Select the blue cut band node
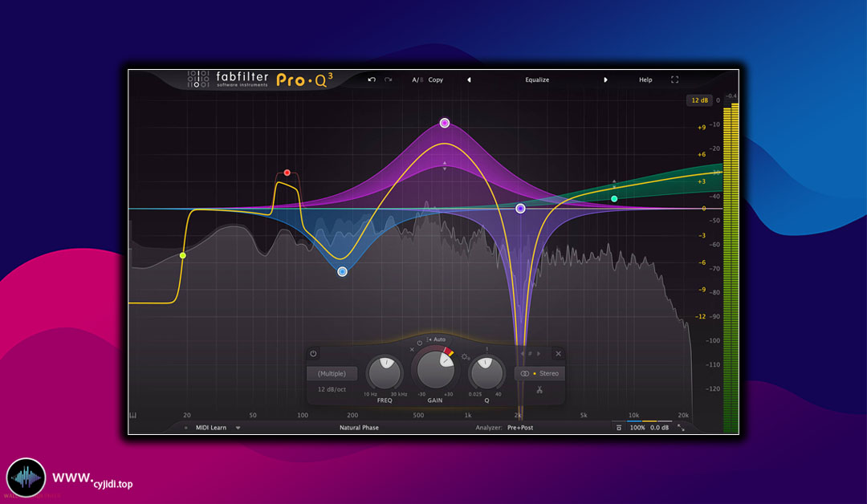This screenshot has height=504, width=867. coord(342,271)
